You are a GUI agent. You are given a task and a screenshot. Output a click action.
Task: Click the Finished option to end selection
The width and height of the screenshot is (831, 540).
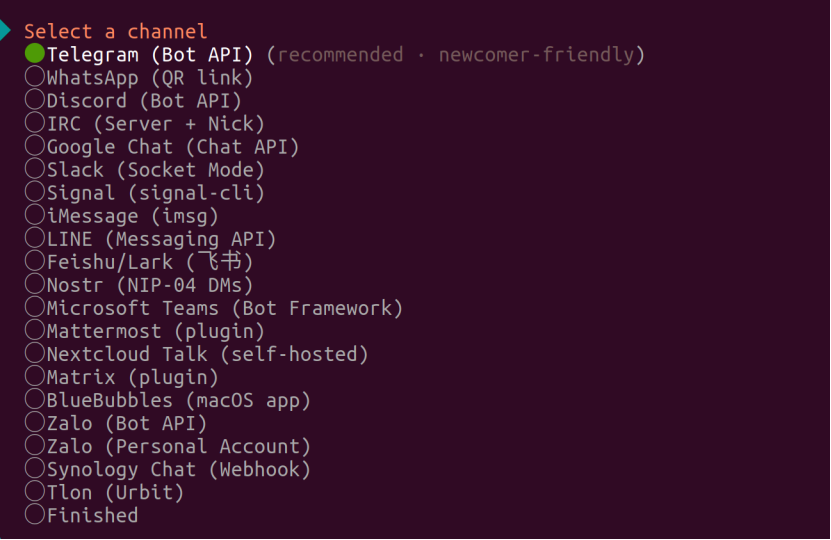pos(35,515)
